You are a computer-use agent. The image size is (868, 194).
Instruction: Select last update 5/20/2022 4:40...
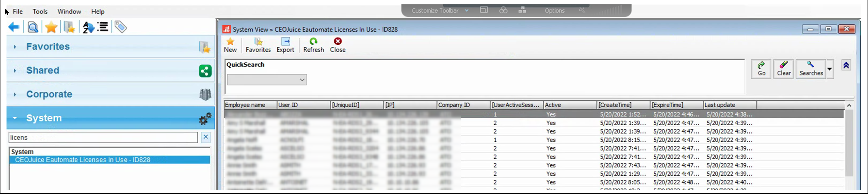pyautogui.click(x=729, y=182)
